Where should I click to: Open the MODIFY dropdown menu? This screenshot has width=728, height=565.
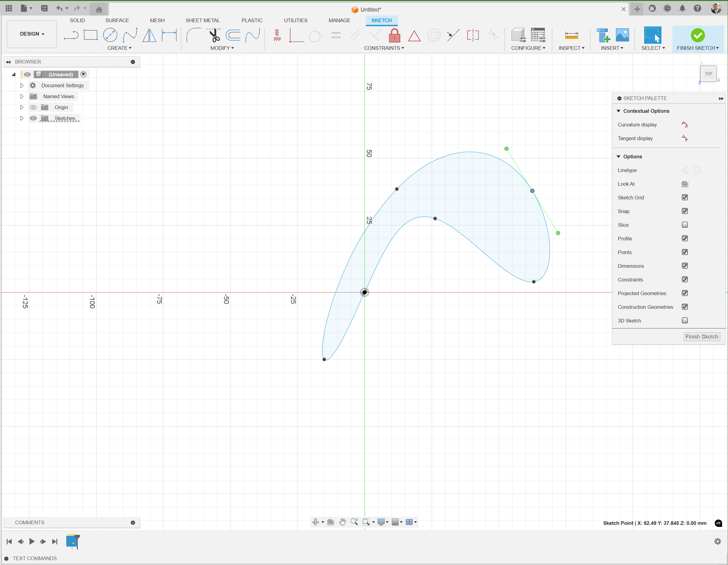(222, 48)
